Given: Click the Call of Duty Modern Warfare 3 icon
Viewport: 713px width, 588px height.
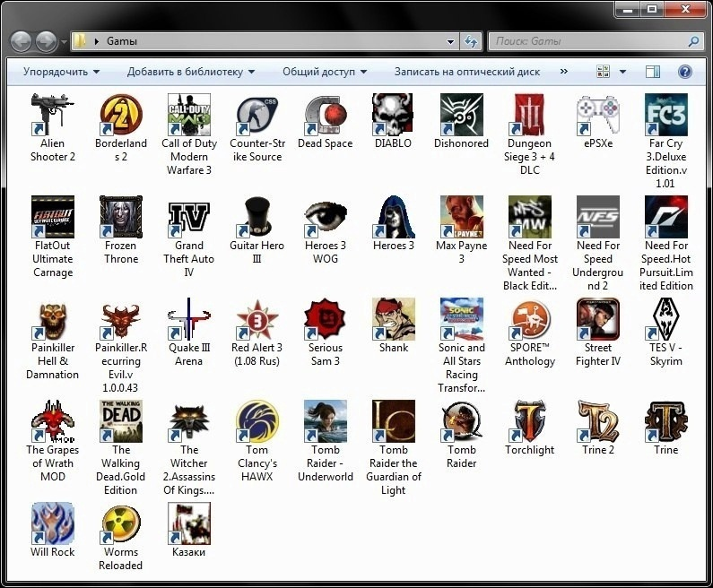Looking at the screenshot, I should (x=188, y=115).
